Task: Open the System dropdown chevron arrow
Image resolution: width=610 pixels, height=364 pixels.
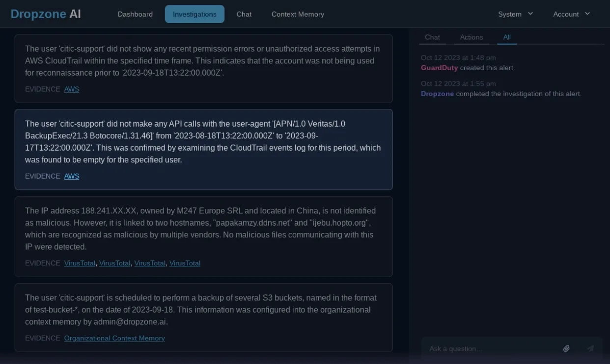Action: click(x=530, y=14)
